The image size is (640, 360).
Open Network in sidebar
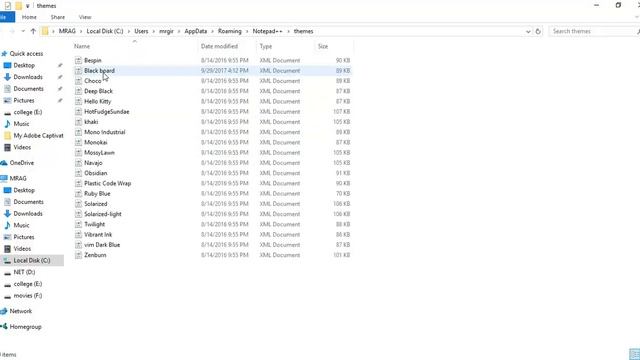click(x=20, y=311)
